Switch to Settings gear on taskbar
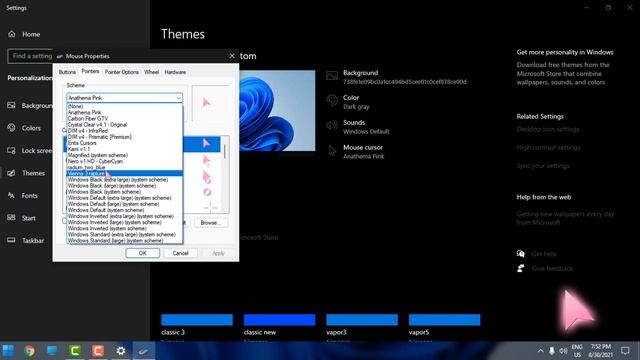Viewport: 640px width, 360px height. [x=120, y=351]
